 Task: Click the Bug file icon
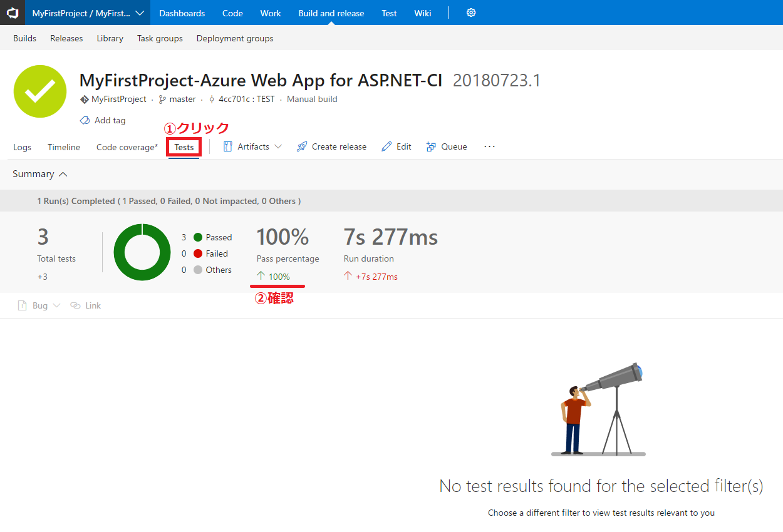23,305
